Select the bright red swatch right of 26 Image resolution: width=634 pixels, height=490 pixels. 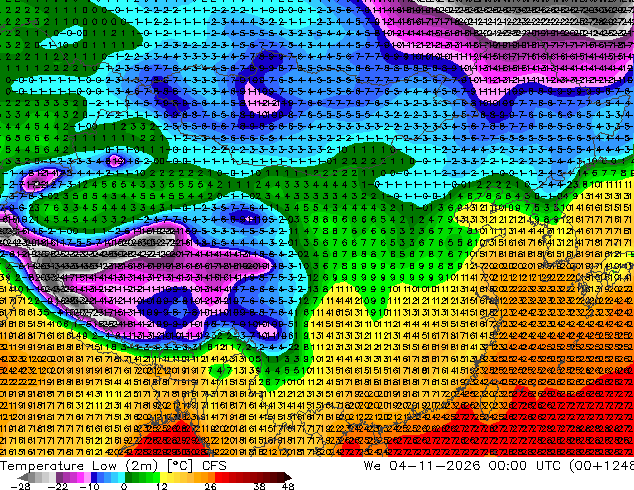click(x=218, y=477)
